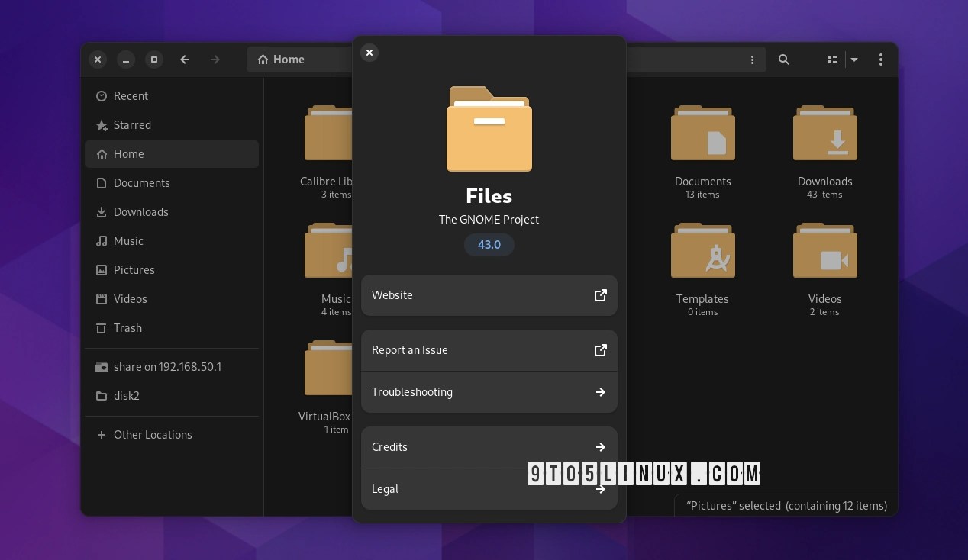The height and width of the screenshot is (560, 968).
Task: Select the Templates folder icon in grid
Action: [x=702, y=250]
